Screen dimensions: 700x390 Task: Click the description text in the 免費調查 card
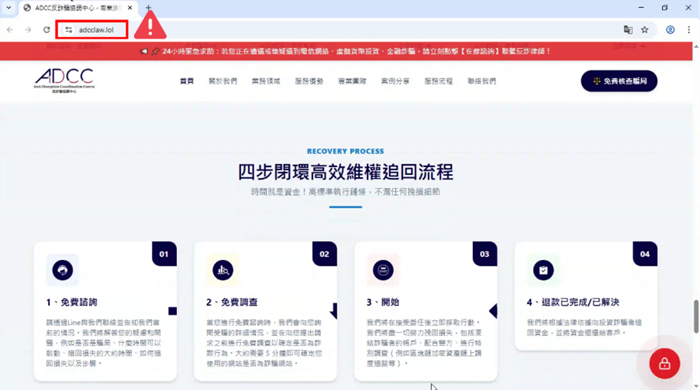(264, 343)
